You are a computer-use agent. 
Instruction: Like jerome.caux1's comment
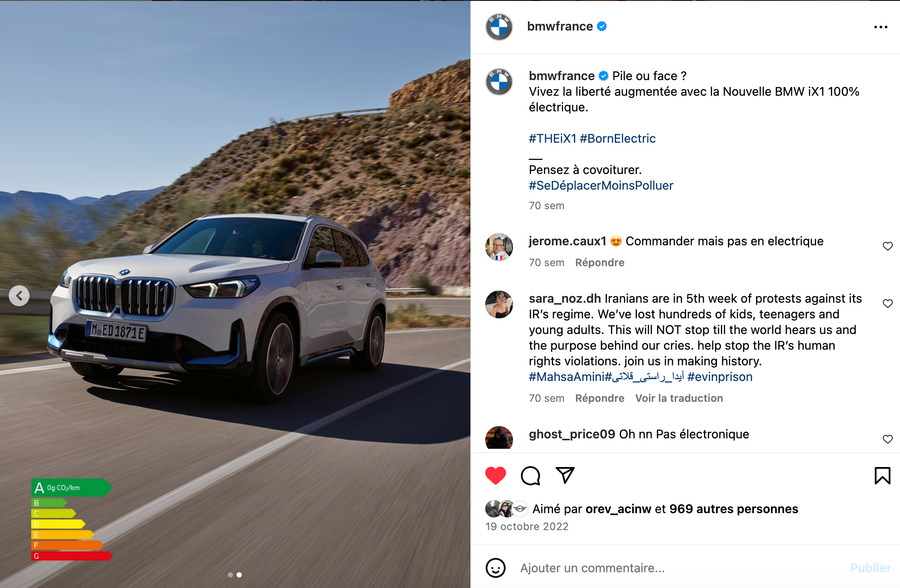click(x=887, y=246)
